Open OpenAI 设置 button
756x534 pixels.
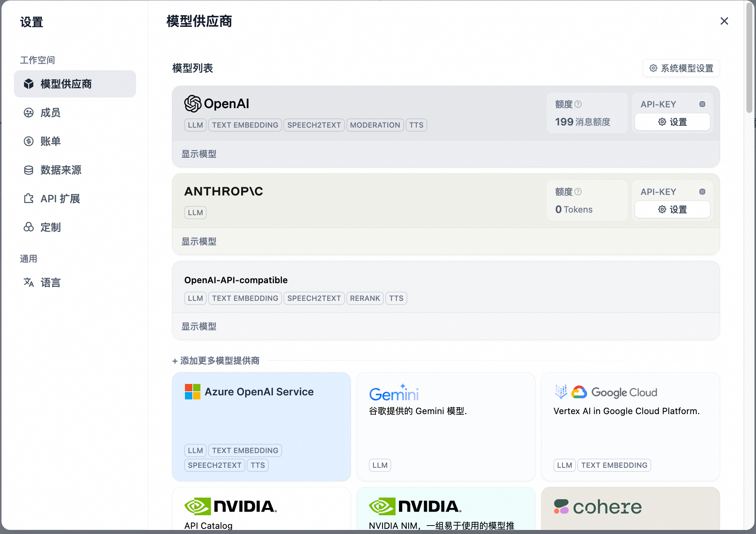click(x=673, y=122)
